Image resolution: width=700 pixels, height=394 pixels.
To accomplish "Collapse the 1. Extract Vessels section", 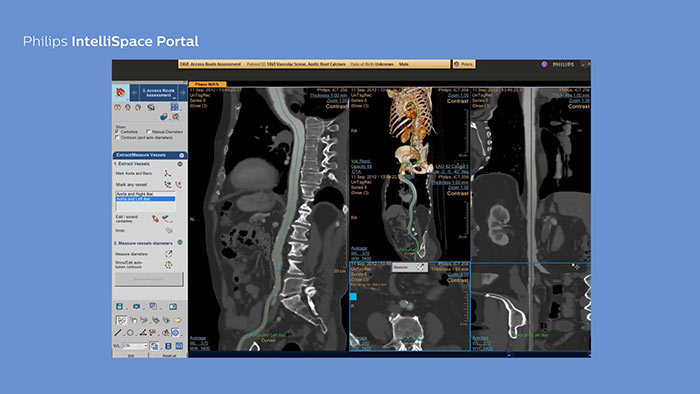I will (x=180, y=164).
